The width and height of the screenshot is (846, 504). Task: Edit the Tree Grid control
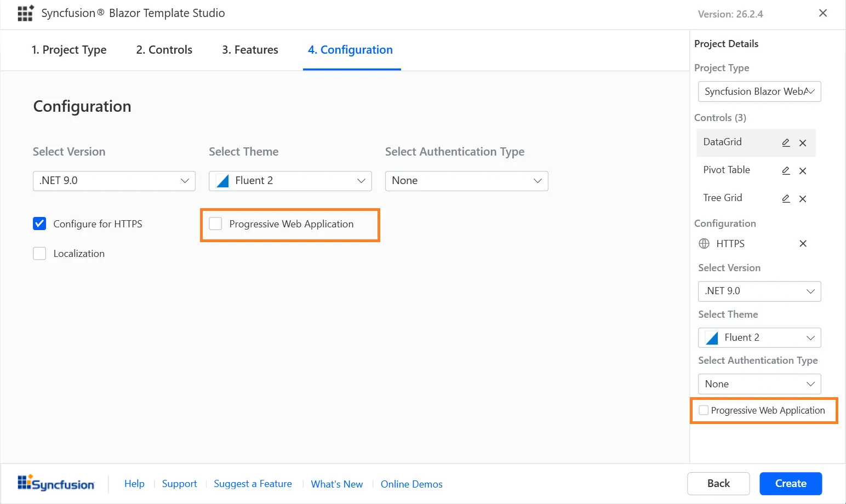786,198
